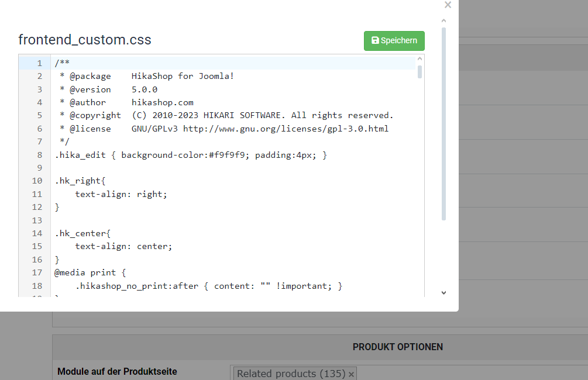Viewport: 588px width, 380px height.
Task: Click line number 1 in the gutter
Action: pyautogui.click(x=39, y=63)
